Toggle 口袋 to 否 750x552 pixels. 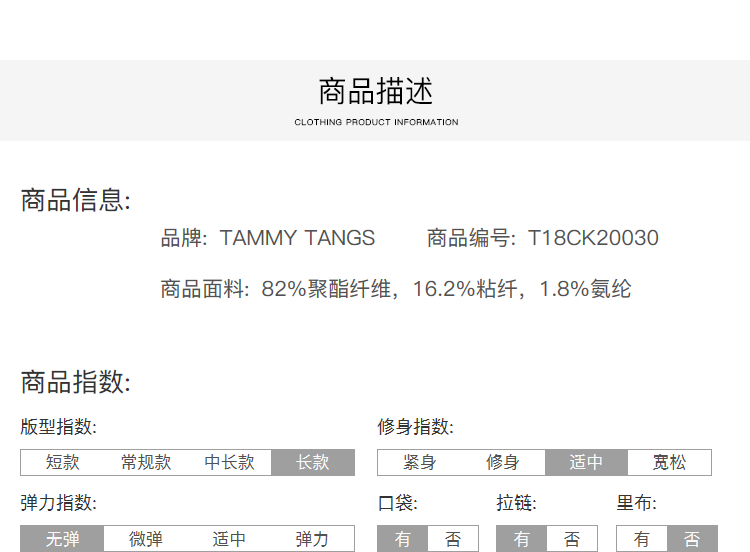pyautogui.click(x=453, y=539)
